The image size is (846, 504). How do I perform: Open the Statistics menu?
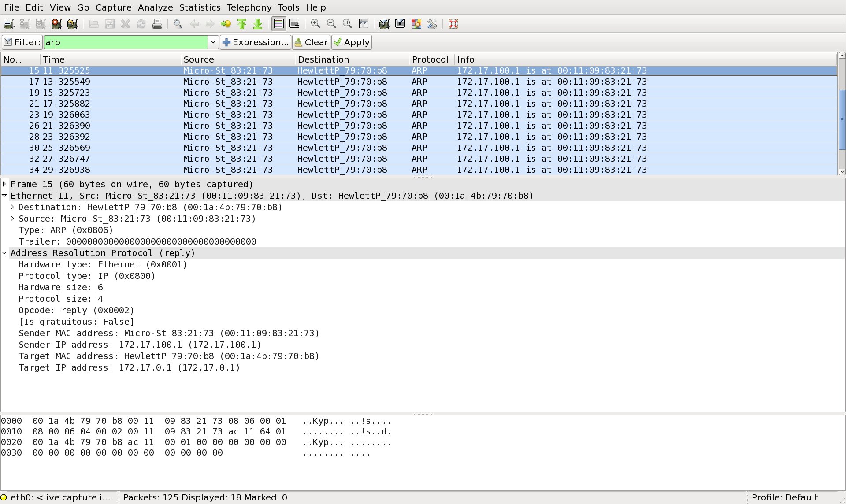tap(200, 7)
